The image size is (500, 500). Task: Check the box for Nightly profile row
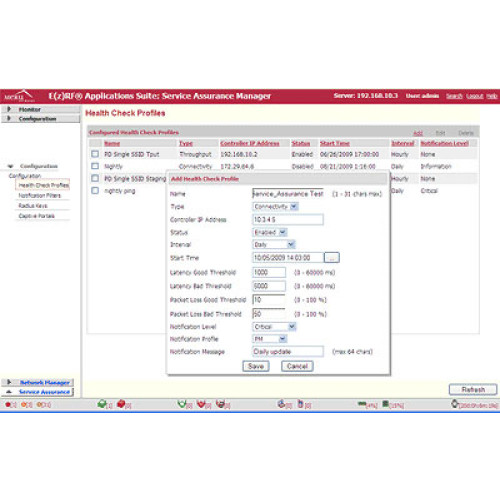(x=95, y=166)
